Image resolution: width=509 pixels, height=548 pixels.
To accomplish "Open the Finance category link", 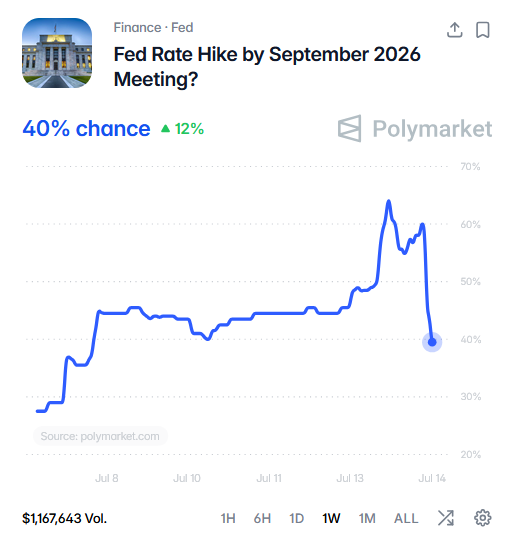I will 137,28.
